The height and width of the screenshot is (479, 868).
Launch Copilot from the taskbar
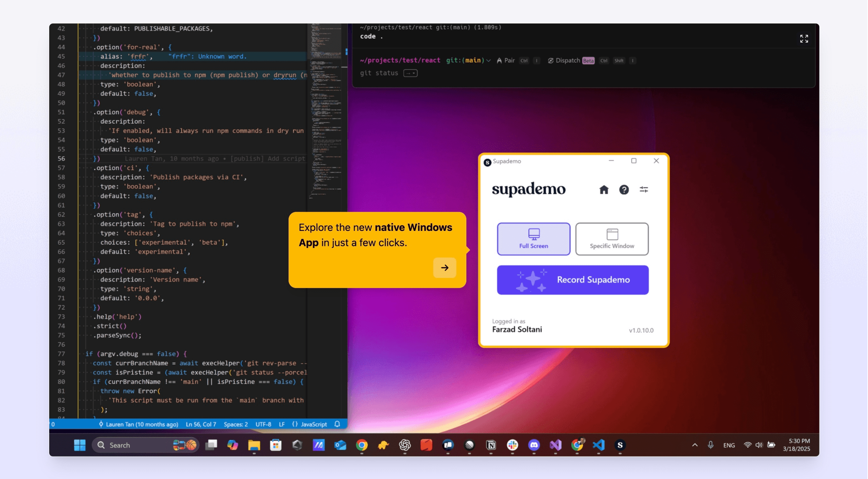click(232, 445)
